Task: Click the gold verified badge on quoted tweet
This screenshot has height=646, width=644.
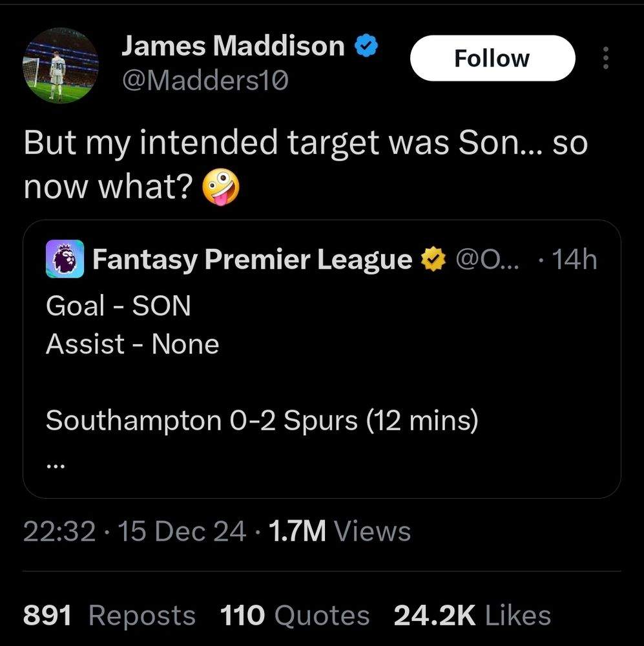Action: (433, 260)
